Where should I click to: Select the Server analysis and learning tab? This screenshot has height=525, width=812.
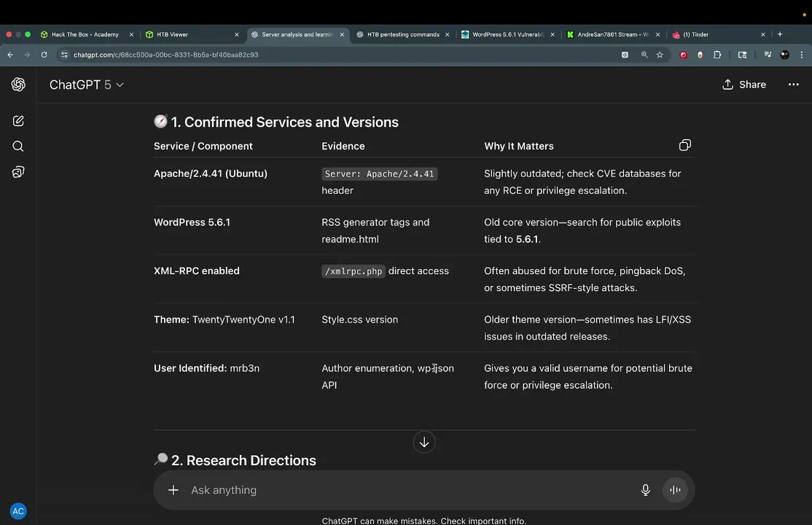pyautogui.click(x=297, y=34)
